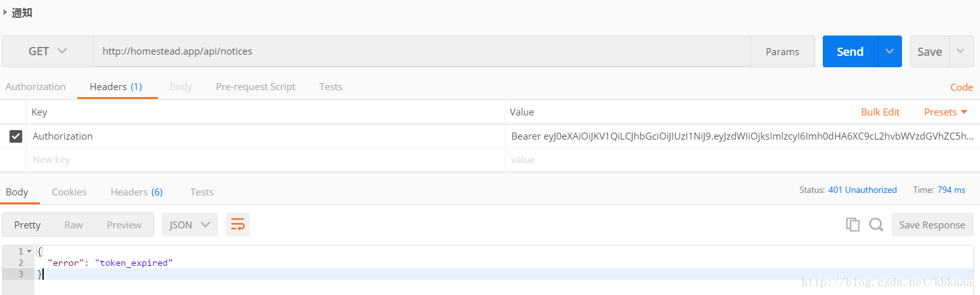Screen dimensions: 980x295
Task: Expand the Send button dropdown arrow
Action: click(x=889, y=51)
